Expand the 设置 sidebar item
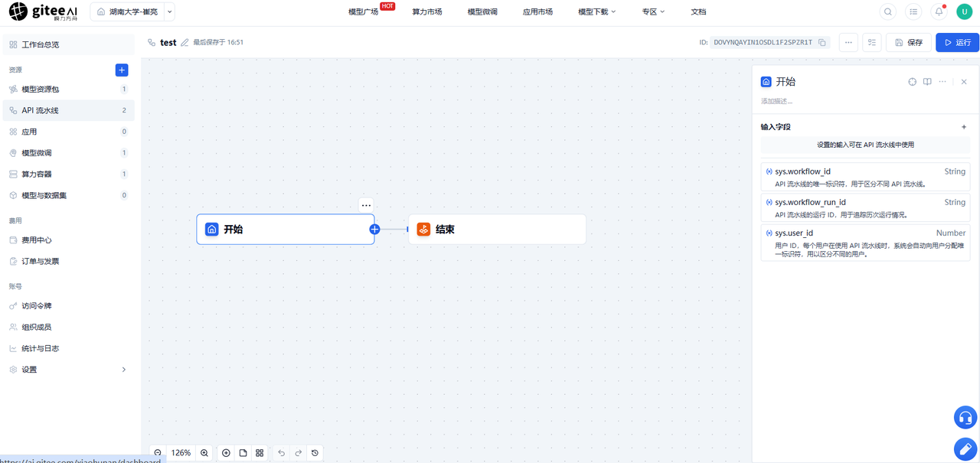This screenshot has width=980, height=463. point(68,370)
